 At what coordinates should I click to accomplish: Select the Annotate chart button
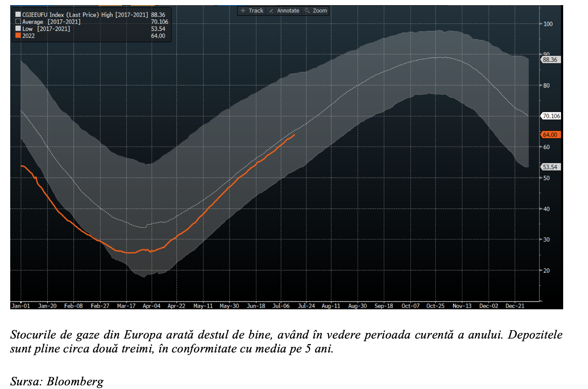coord(284,11)
